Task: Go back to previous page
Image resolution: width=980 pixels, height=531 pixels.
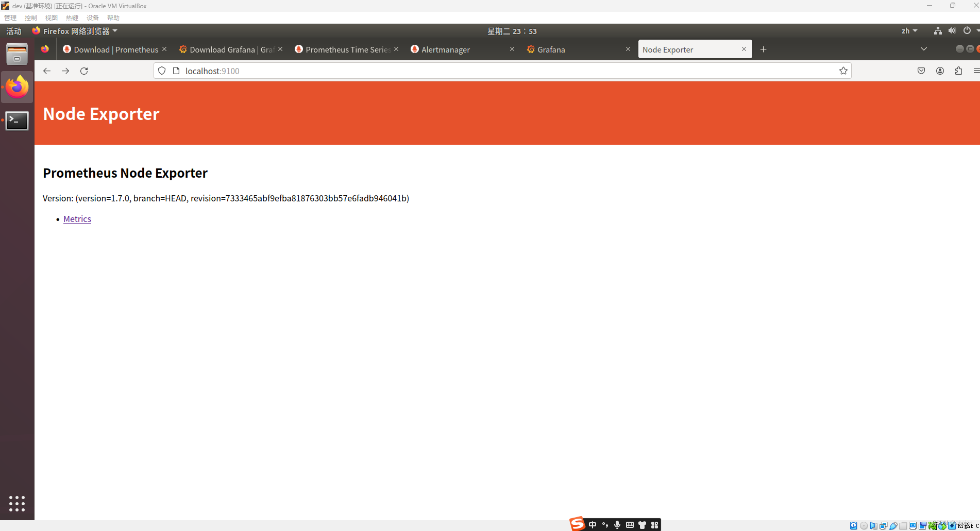Action: tap(47, 71)
